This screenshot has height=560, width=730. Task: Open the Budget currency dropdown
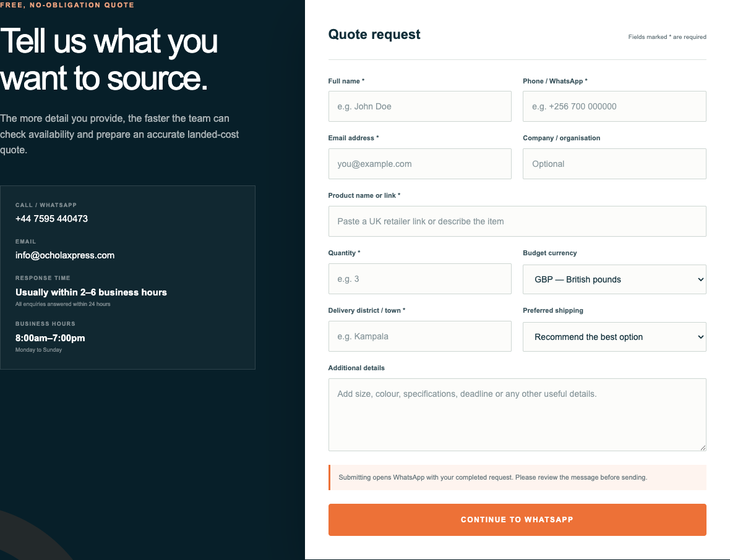614,279
